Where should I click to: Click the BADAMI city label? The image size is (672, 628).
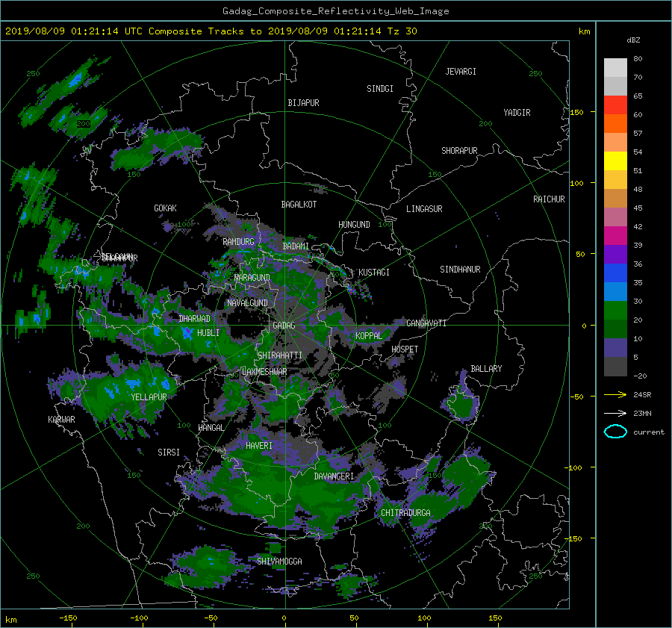pos(296,246)
